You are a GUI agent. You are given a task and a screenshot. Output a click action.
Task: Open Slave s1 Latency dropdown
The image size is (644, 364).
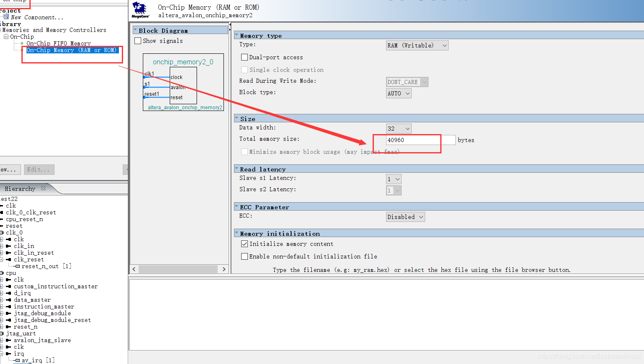coord(394,179)
